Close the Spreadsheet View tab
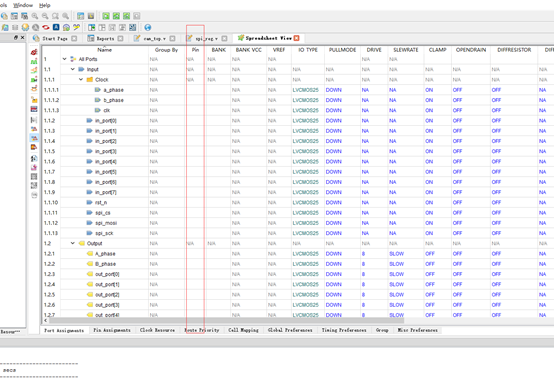Viewport: 554px width, 382px height. click(x=296, y=38)
